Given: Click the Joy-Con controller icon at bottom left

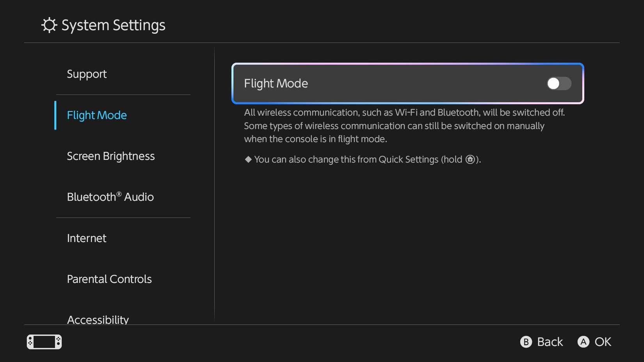Looking at the screenshot, I should tap(44, 342).
